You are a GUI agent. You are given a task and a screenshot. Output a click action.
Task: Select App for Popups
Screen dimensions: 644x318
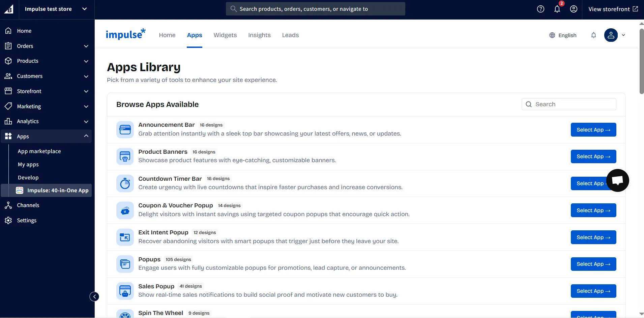pos(593,264)
